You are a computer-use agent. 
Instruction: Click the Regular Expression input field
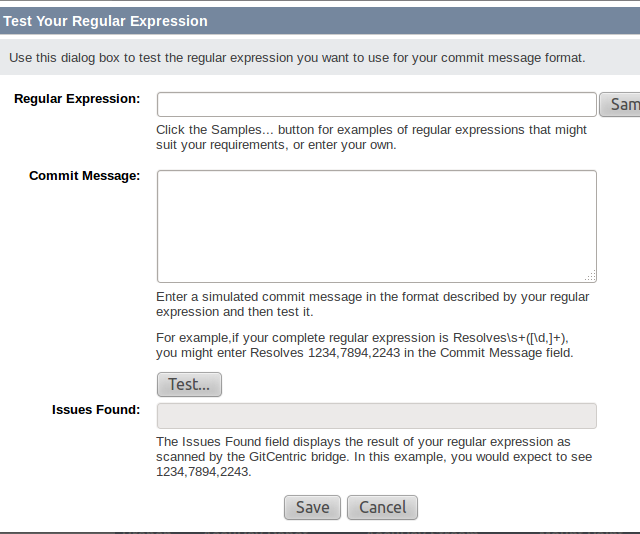click(376, 105)
